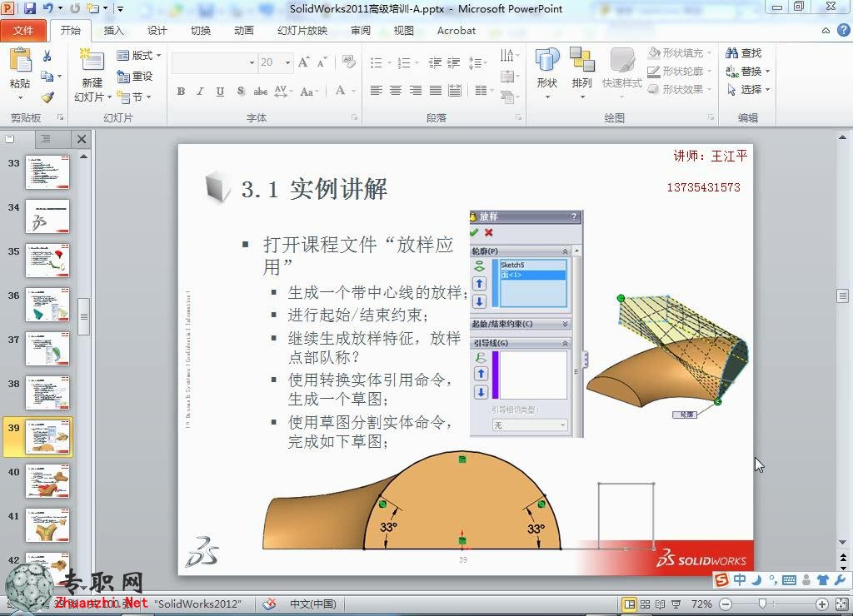Select slide 40 thumbnail
The width and height of the screenshot is (853, 616).
click(47, 480)
